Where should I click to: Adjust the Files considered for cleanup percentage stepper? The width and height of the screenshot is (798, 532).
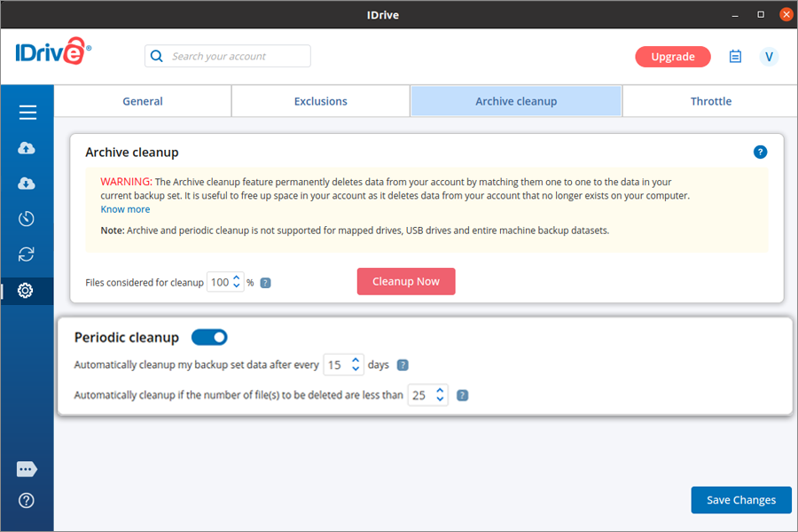(237, 282)
